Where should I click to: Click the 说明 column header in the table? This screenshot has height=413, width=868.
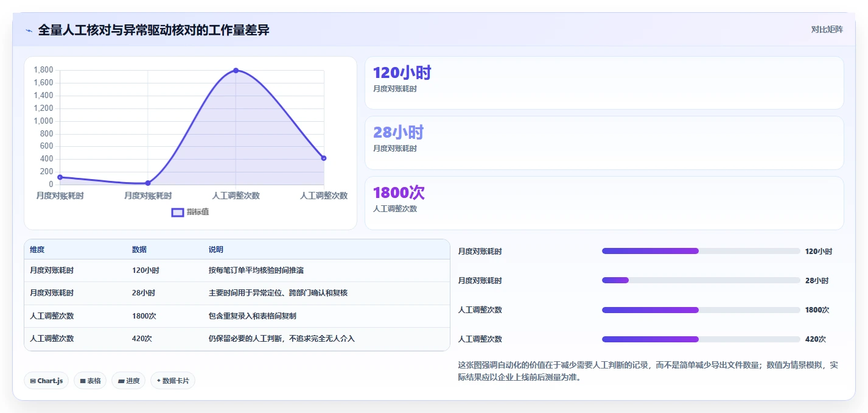coord(216,250)
